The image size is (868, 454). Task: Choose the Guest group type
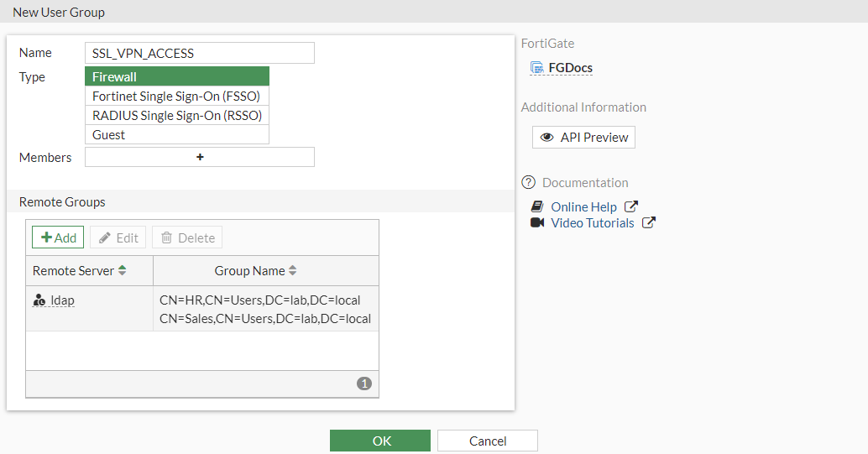[177, 135]
